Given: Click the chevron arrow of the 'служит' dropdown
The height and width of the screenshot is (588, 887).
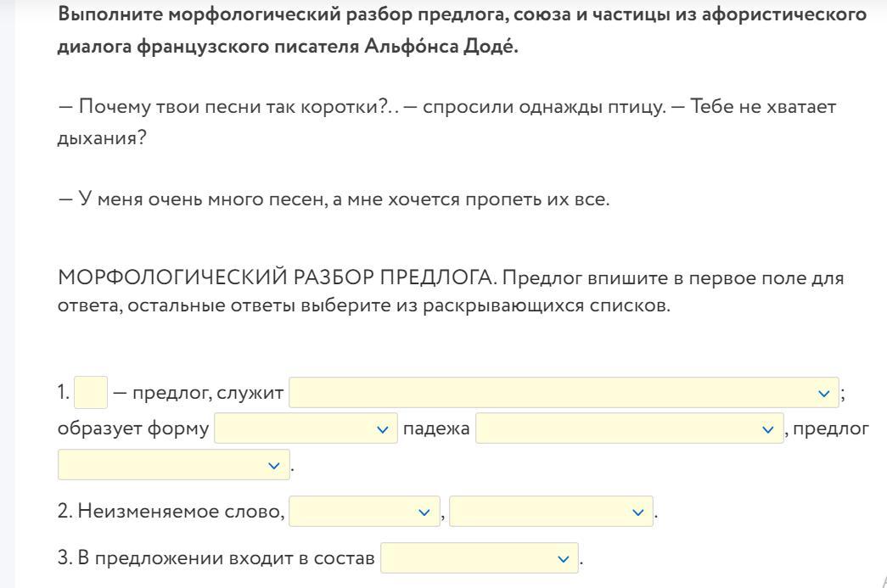Looking at the screenshot, I should (x=823, y=393).
